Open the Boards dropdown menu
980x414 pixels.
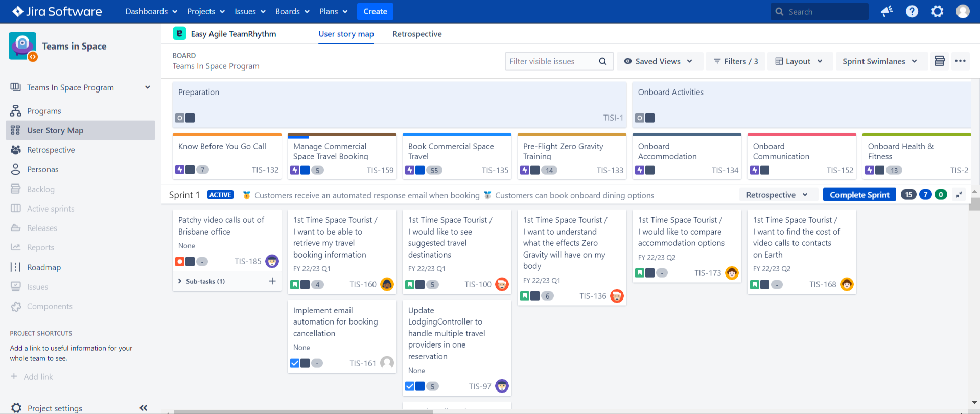[292, 11]
